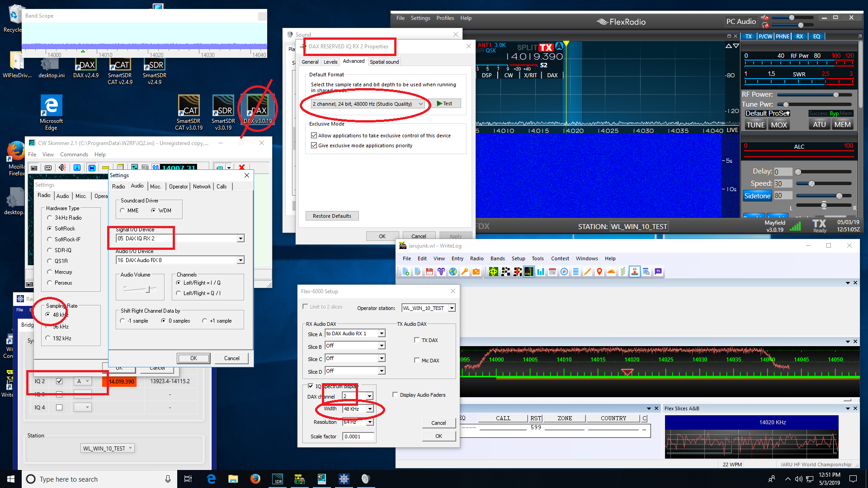Click the TUNE button in FlexRadio
This screenshot has width=868, height=488.
tap(755, 125)
